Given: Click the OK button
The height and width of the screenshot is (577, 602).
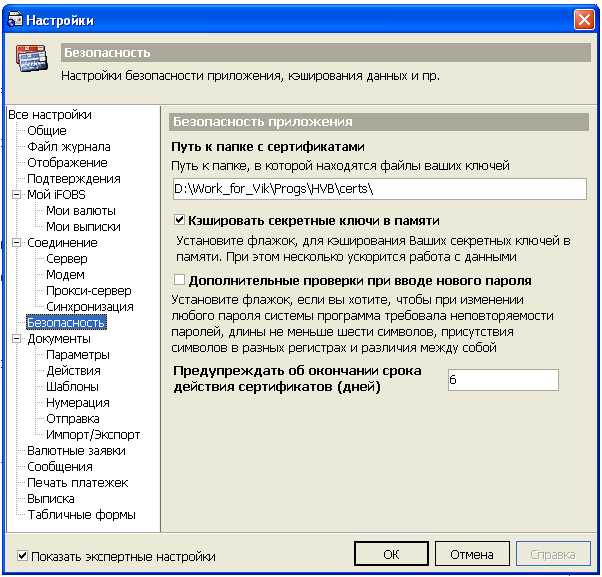Looking at the screenshot, I should [391, 554].
